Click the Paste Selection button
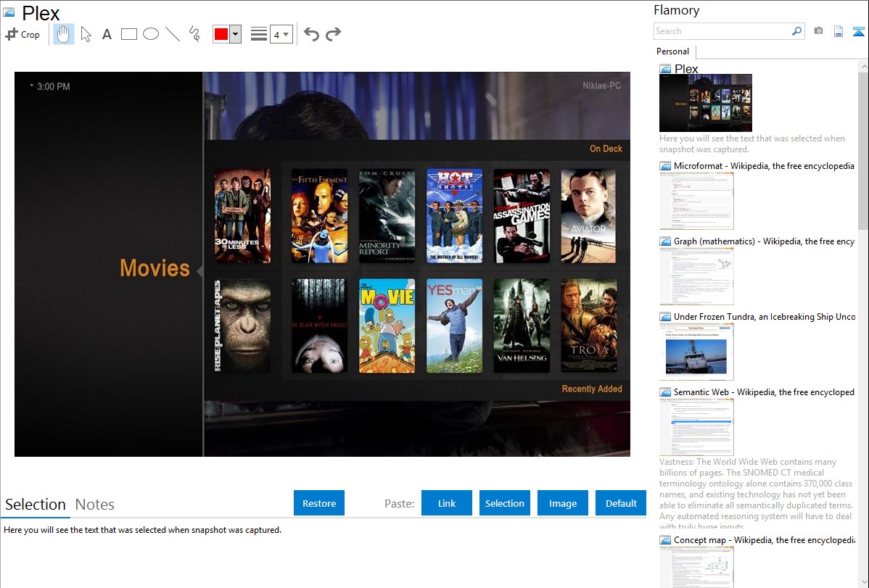Screen dimensions: 869x588 click(x=505, y=503)
